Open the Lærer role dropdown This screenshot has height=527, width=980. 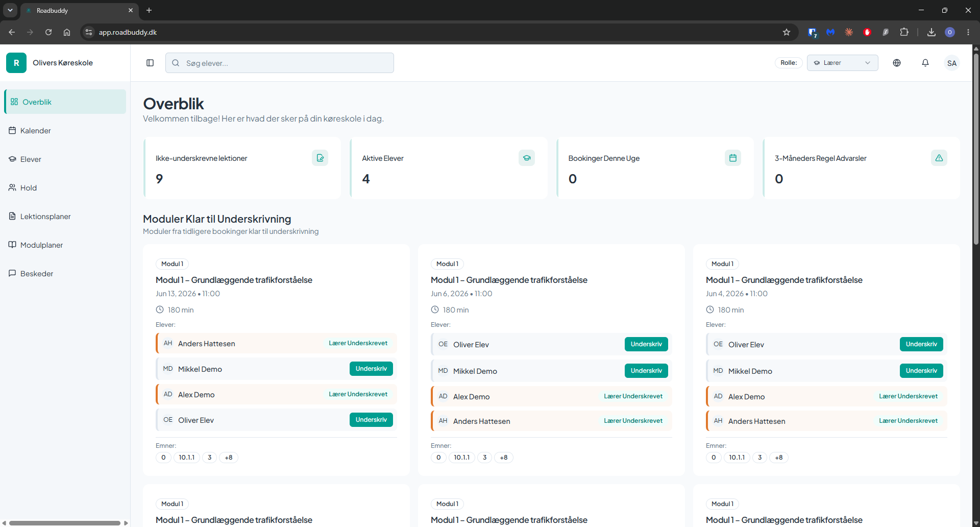(842, 63)
